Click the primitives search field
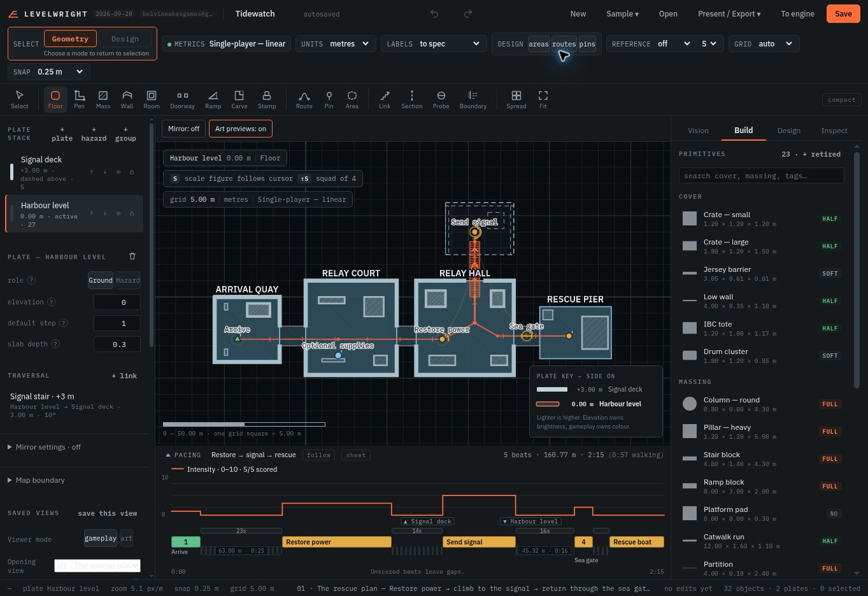This screenshot has width=868, height=596. (762, 176)
